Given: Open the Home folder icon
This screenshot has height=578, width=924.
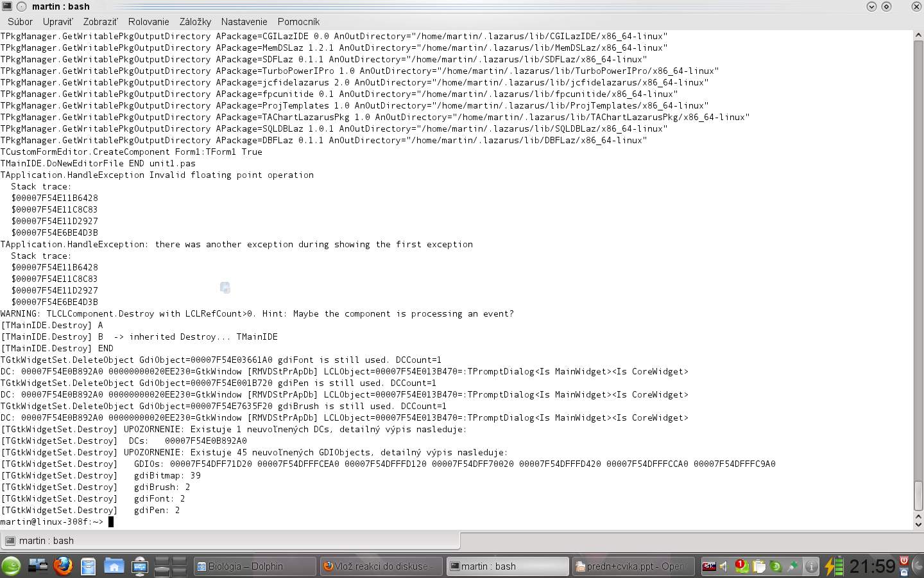Looking at the screenshot, I should click(x=114, y=566).
